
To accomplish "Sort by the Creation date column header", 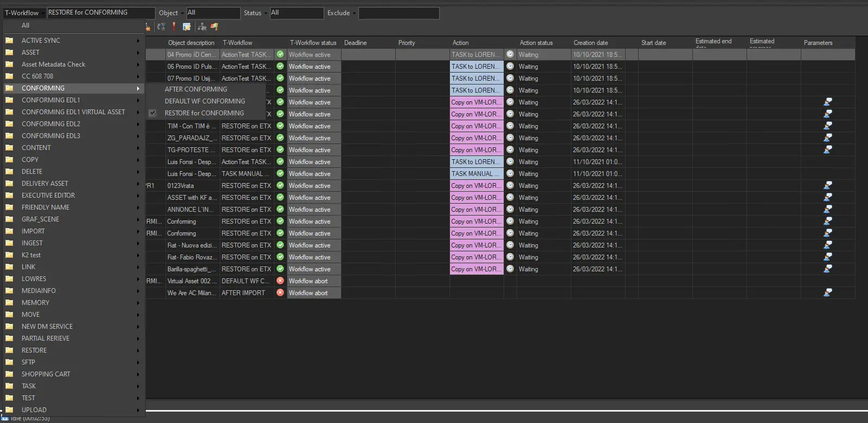I will [x=590, y=43].
